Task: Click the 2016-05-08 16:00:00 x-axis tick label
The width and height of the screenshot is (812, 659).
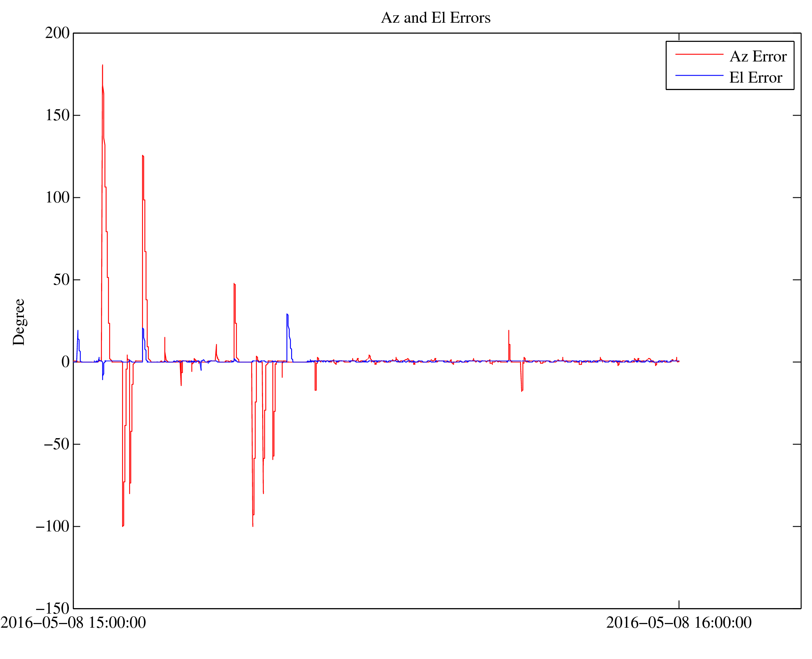Action: [x=679, y=623]
